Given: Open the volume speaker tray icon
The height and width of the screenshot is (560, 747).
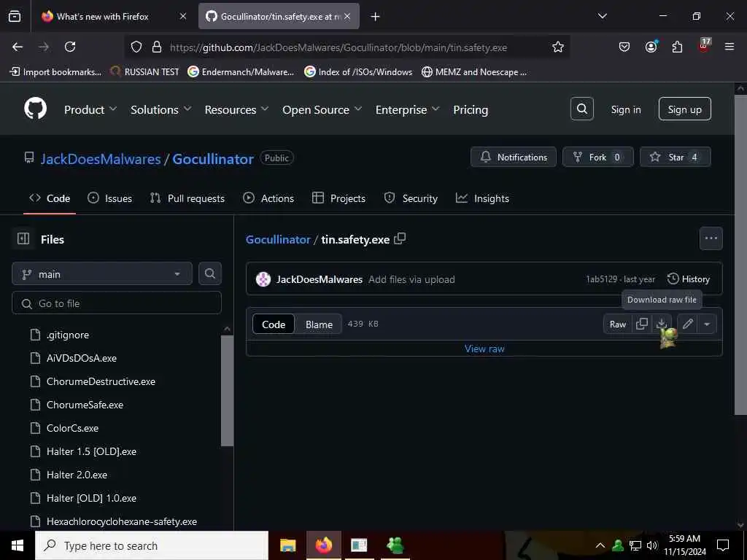Looking at the screenshot, I should (x=651, y=545).
